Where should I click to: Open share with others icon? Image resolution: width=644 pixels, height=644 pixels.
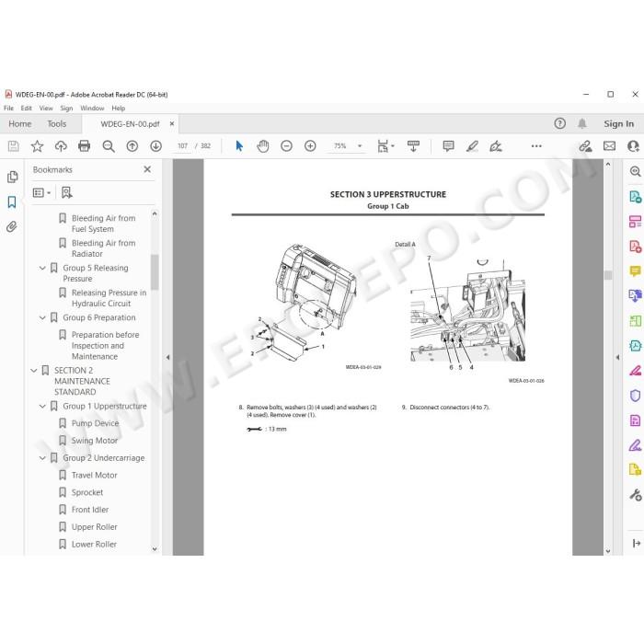[633, 145]
